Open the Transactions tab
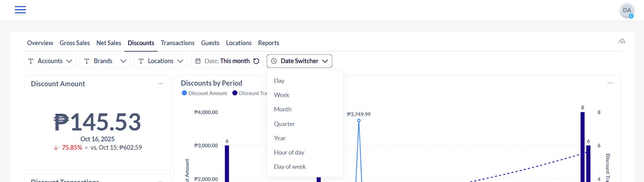The height and width of the screenshot is (182, 644). (178, 43)
